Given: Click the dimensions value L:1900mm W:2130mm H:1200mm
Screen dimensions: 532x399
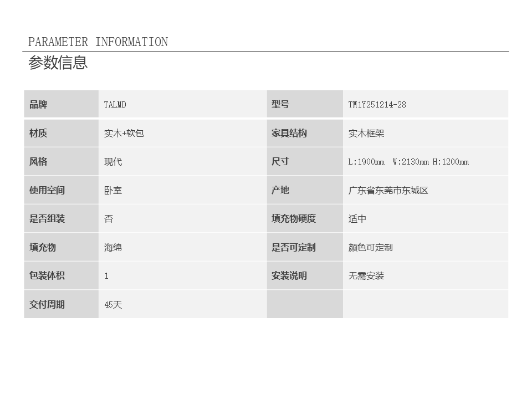Looking at the screenshot, I should point(408,162).
